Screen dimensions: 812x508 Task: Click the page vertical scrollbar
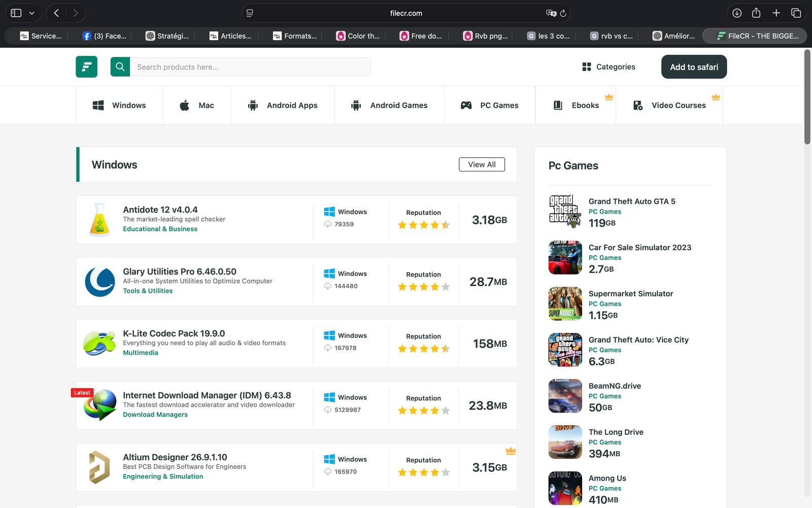point(807,96)
